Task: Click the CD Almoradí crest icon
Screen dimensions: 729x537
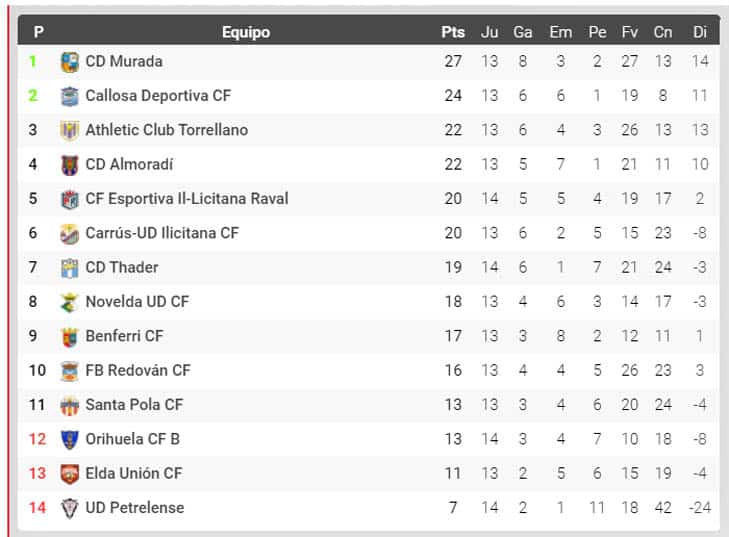Action: coord(70,165)
